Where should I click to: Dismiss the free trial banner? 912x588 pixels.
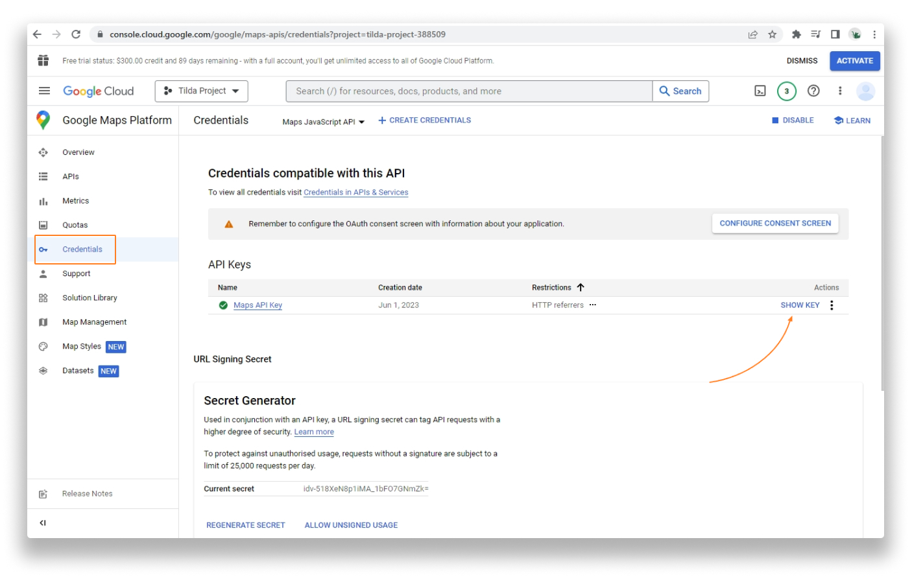point(802,61)
